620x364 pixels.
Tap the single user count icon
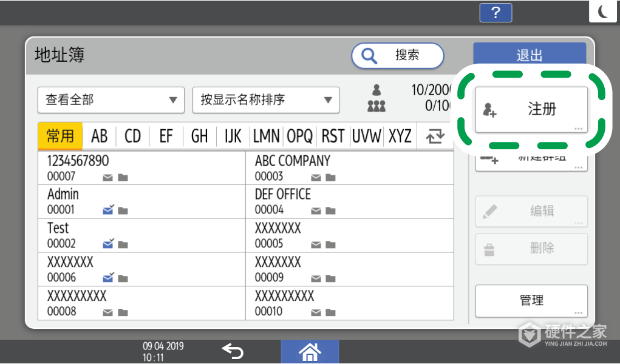[376, 90]
